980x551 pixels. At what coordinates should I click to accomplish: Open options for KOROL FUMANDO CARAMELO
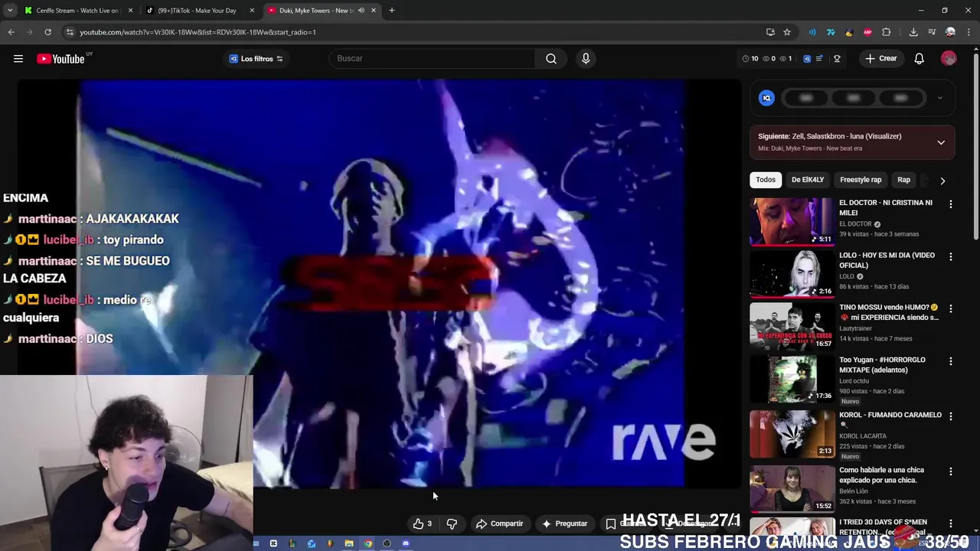point(951,416)
